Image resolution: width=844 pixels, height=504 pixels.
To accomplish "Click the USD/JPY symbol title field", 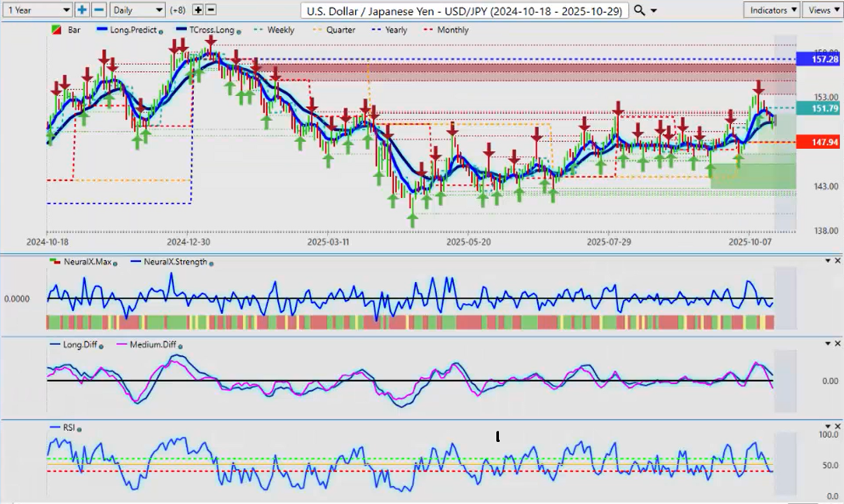I will [x=465, y=10].
